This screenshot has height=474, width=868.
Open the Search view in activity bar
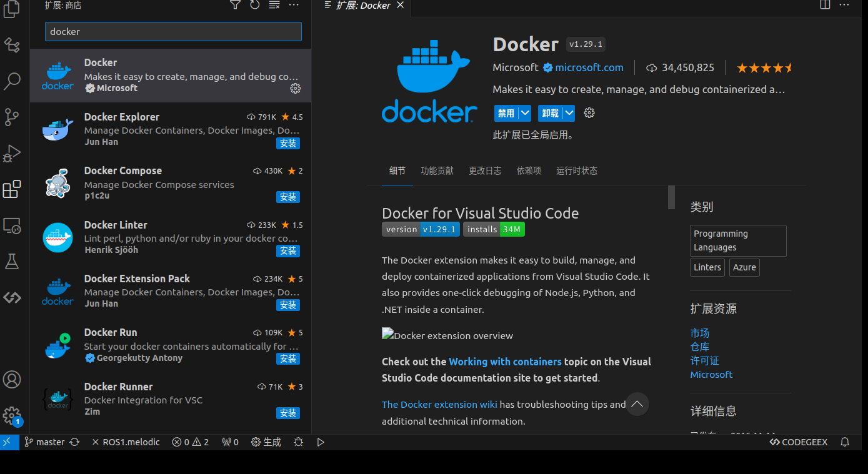[x=12, y=81]
